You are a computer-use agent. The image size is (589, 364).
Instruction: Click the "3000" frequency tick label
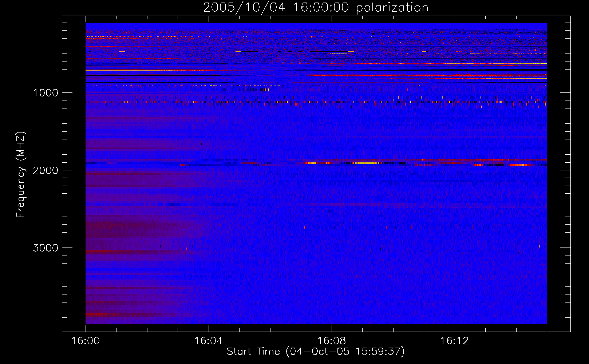pyautogui.click(x=46, y=248)
